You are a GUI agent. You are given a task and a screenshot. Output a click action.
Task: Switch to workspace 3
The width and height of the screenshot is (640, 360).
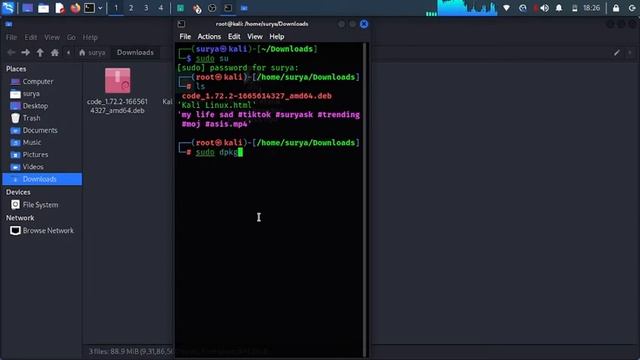[146, 8]
